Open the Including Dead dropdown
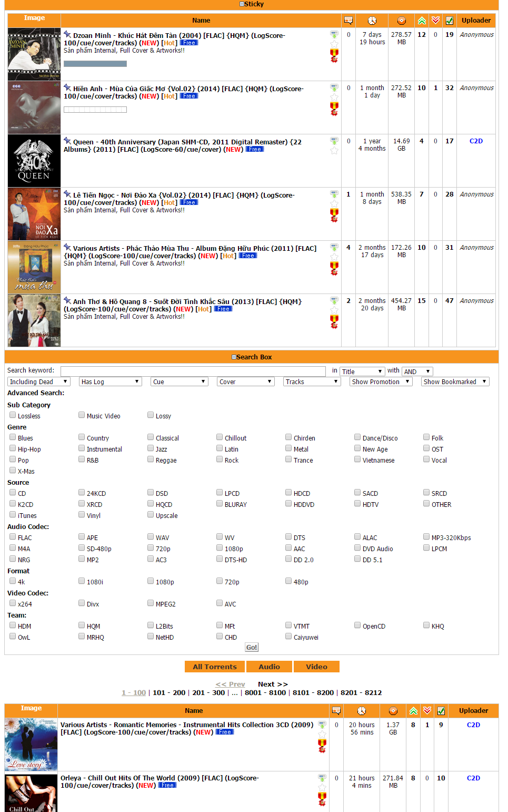This screenshot has width=508, height=812. coord(39,381)
